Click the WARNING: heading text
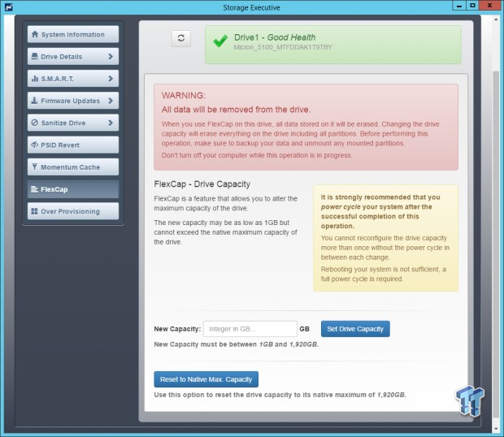This screenshot has width=504, height=437. 184,95
